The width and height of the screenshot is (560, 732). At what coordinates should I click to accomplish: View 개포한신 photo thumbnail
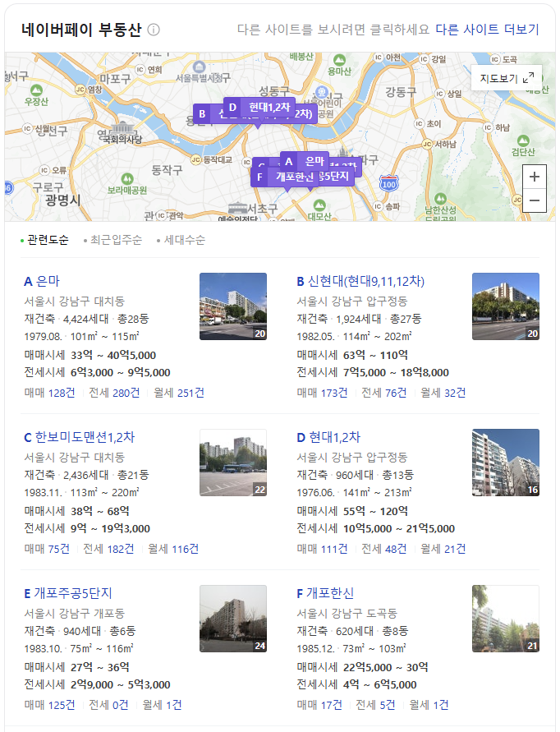click(x=506, y=619)
